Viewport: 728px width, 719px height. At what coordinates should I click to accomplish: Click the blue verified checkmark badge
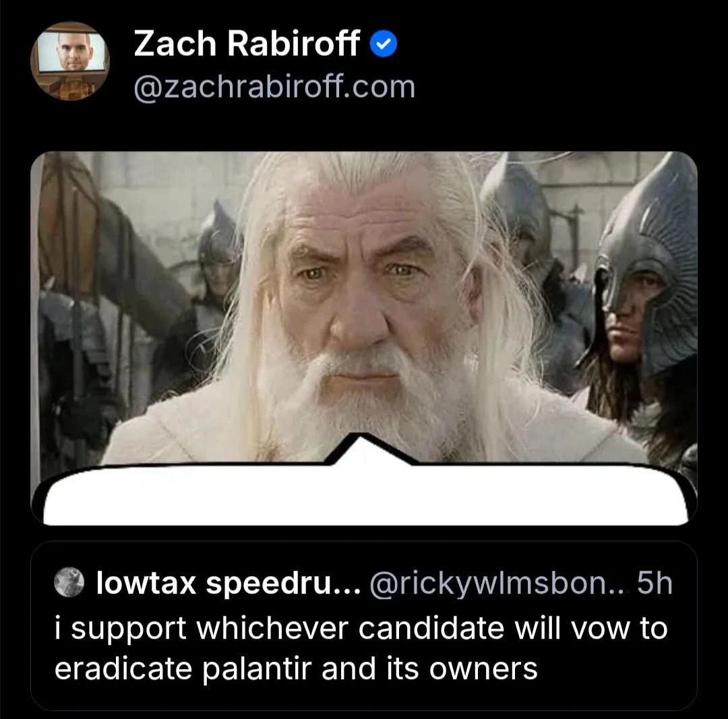tap(384, 44)
